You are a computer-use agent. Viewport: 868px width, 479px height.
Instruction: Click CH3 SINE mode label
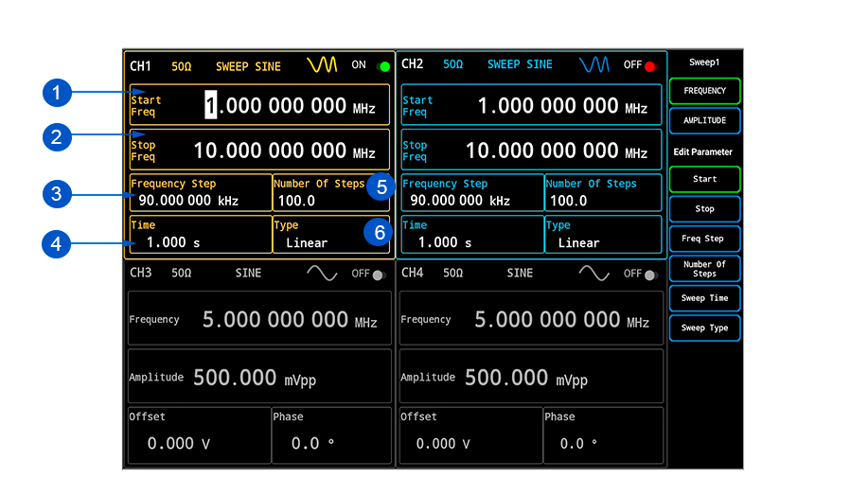[x=249, y=273]
